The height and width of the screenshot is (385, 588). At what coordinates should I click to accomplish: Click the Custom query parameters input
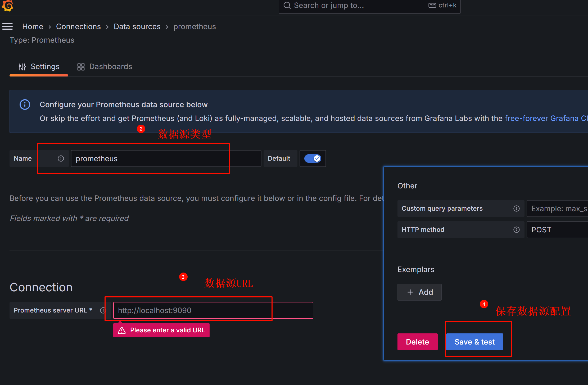point(557,209)
